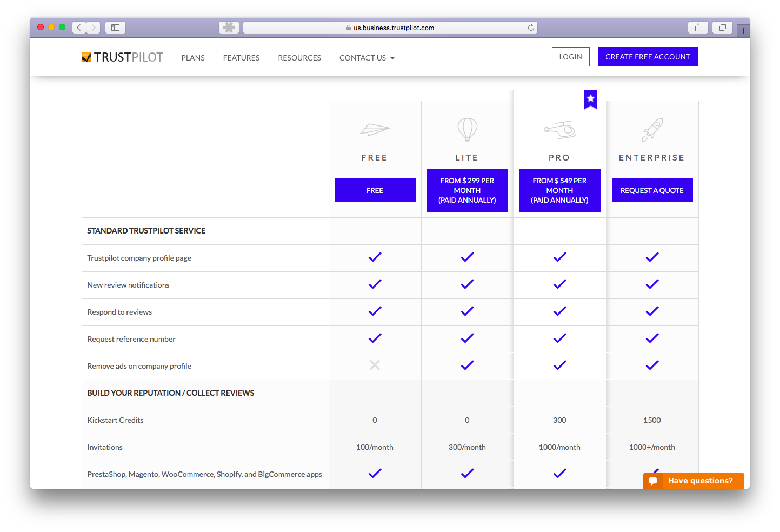Click Enterprise invitations 1000+/month cell
Screen dimensions: 780x532
(x=652, y=447)
